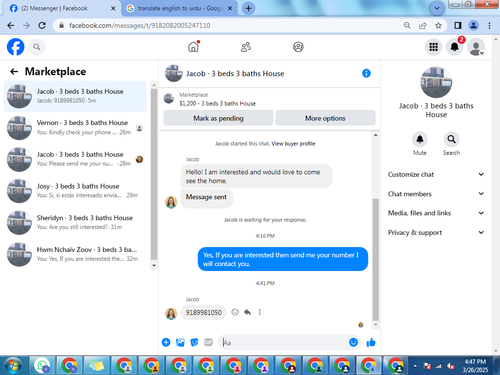This screenshot has height=375, width=500.
Task: Open the emoji picker in message box
Action: (353, 342)
